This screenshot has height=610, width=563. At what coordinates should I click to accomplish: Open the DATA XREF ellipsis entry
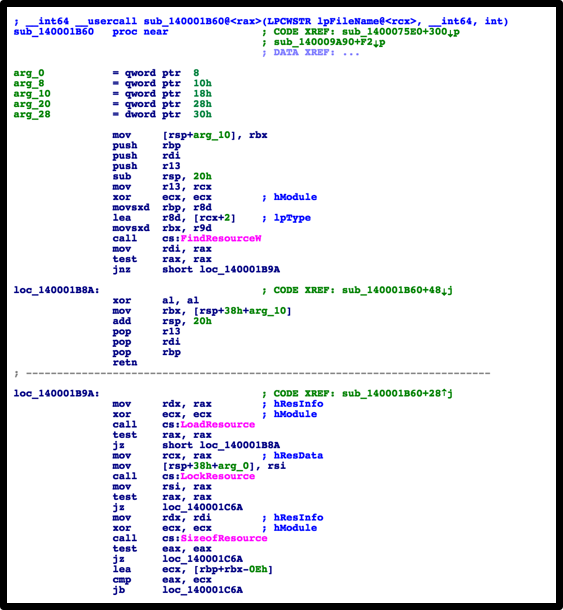(x=351, y=53)
